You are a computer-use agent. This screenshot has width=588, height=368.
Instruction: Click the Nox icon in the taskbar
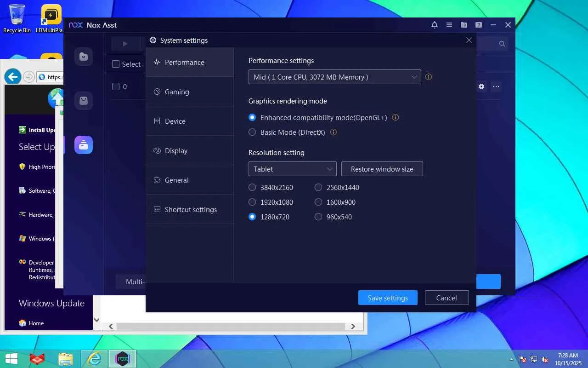click(x=122, y=359)
